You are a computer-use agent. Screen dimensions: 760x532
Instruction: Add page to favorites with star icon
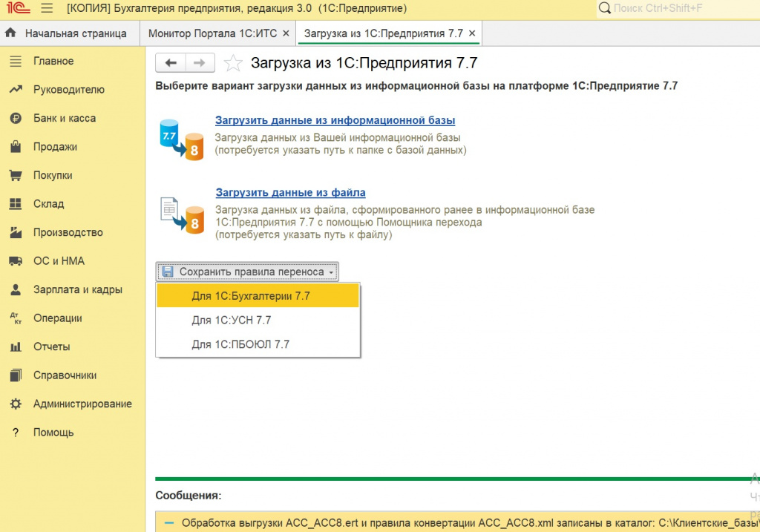click(x=232, y=63)
